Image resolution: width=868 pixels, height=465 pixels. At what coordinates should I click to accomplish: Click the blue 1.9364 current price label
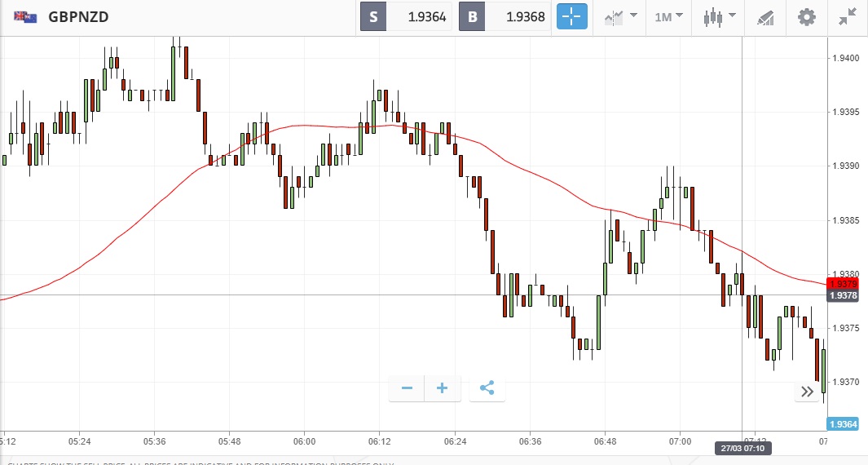click(842, 424)
